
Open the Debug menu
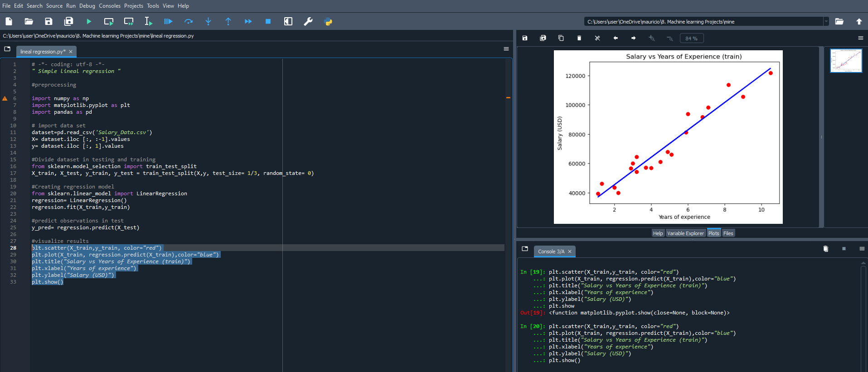87,6
